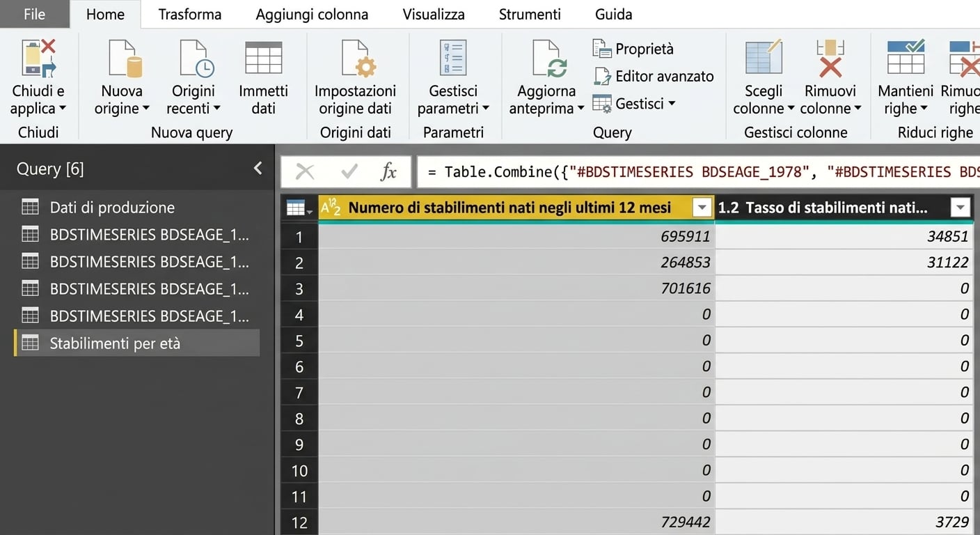Click the Nuova origine icon

127,57
